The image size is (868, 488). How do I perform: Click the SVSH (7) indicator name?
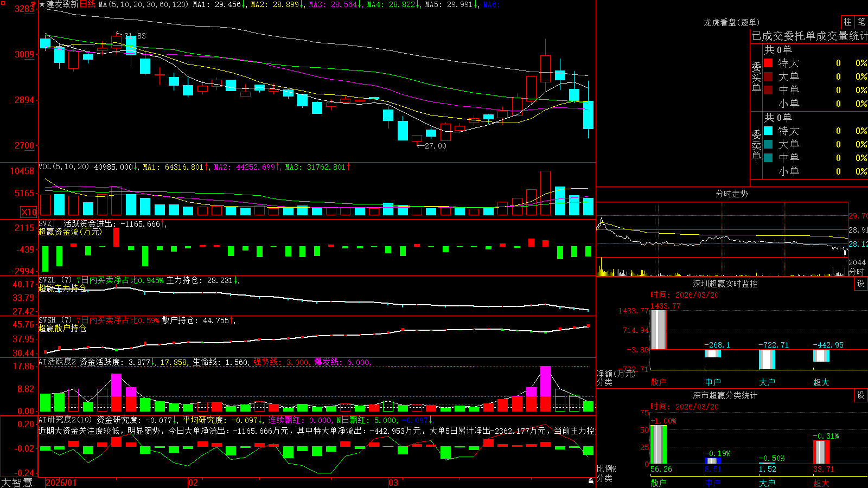pyautogui.click(x=55, y=320)
